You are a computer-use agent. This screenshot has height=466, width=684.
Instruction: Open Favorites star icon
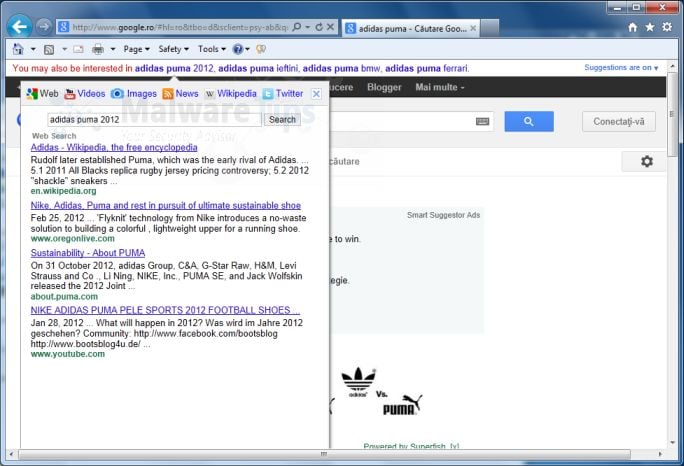click(x=650, y=27)
